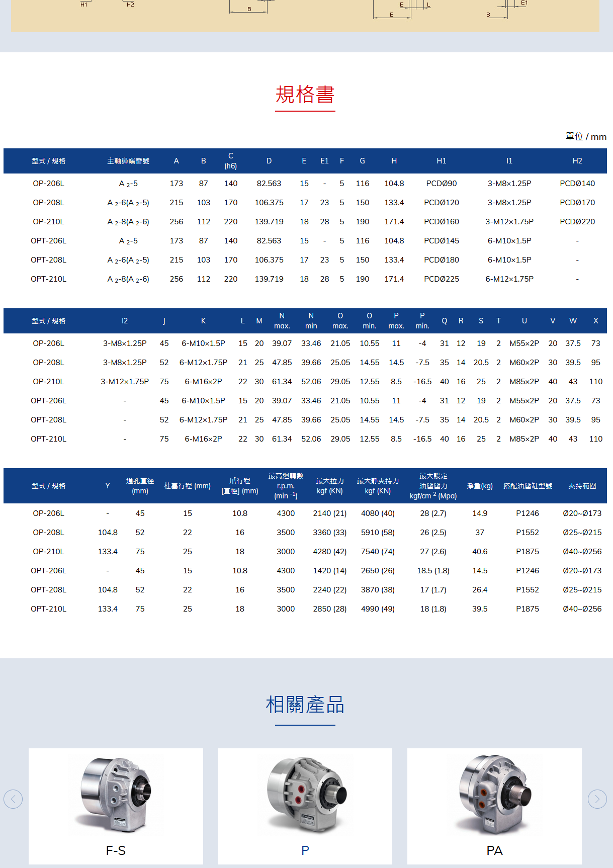Click the PA product name link

click(x=494, y=850)
